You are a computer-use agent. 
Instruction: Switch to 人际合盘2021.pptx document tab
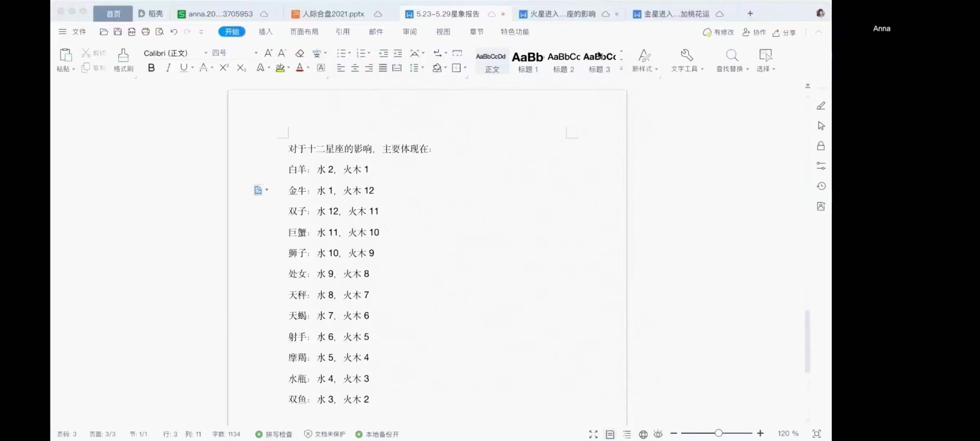333,14
